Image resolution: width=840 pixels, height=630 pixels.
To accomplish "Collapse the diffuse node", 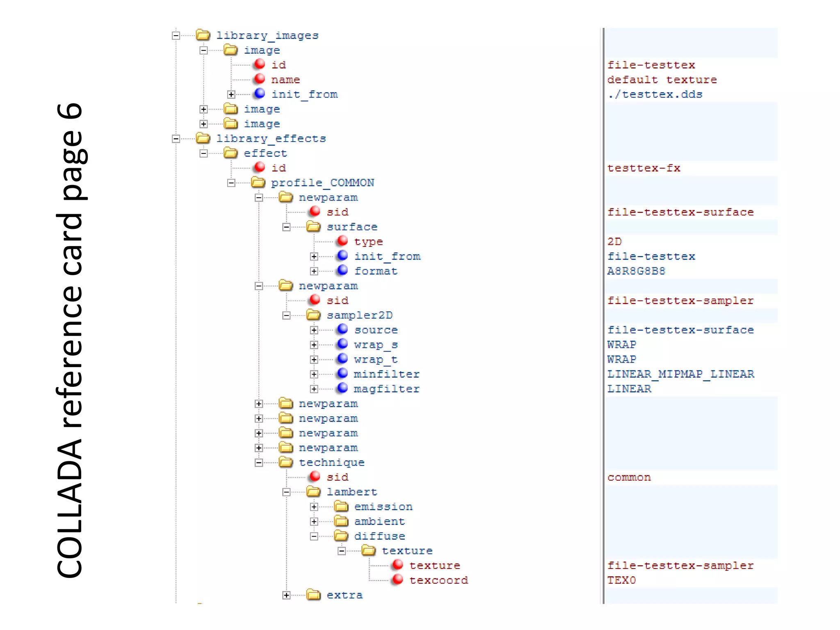I will point(314,536).
